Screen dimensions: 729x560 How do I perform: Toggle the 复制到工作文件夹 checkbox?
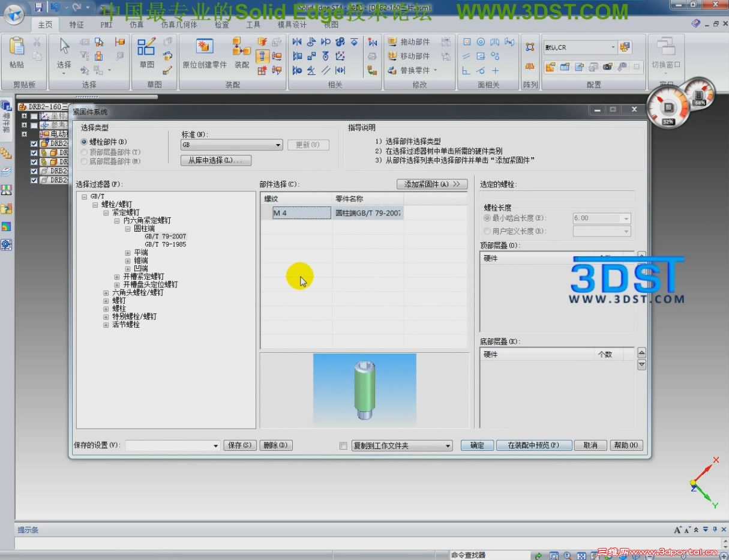(343, 445)
